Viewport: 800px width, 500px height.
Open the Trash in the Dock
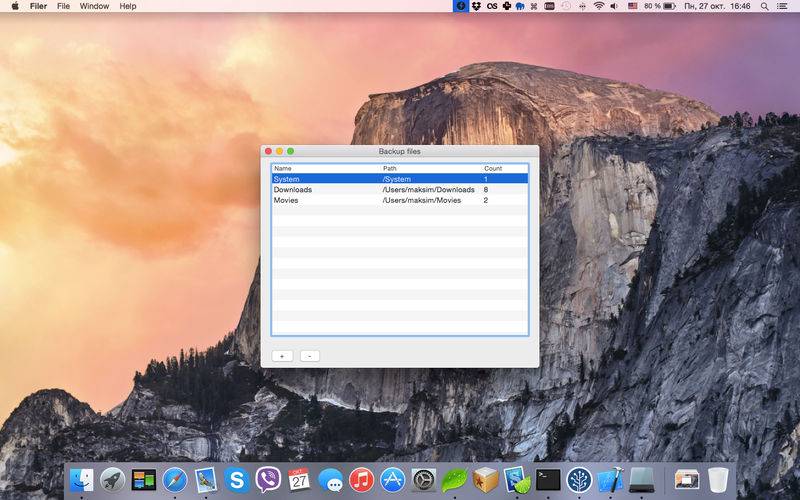pyautogui.click(x=718, y=480)
